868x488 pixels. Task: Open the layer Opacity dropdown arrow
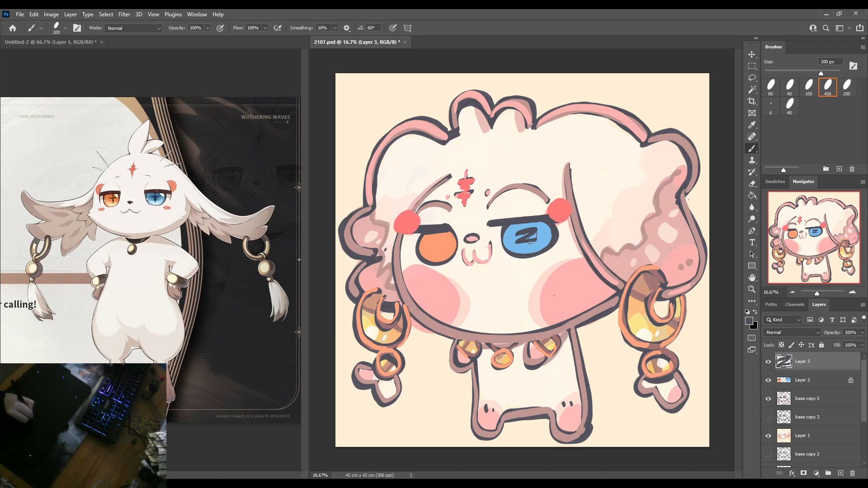click(x=862, y=333)
